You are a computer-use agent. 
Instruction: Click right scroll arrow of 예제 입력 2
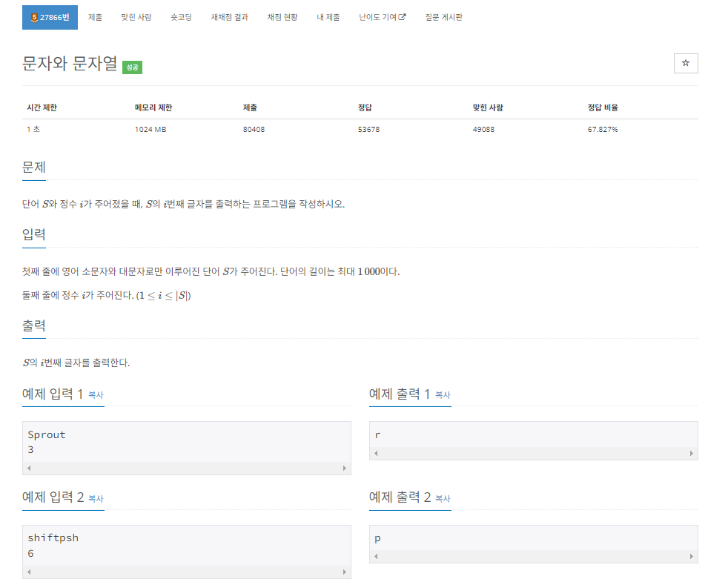[345, 572]
